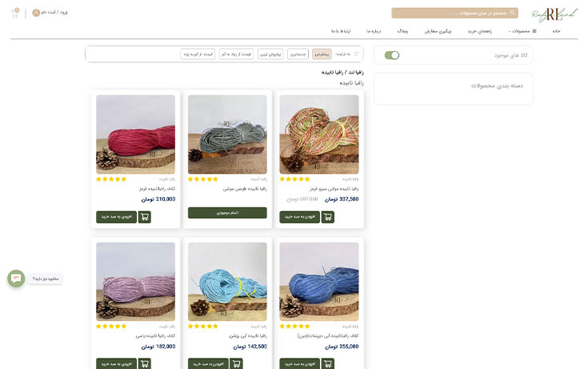The image size is (588, 369).
Task: Toggle the کالاهای موجود availability switch
Action: click(x=392, y=55)
